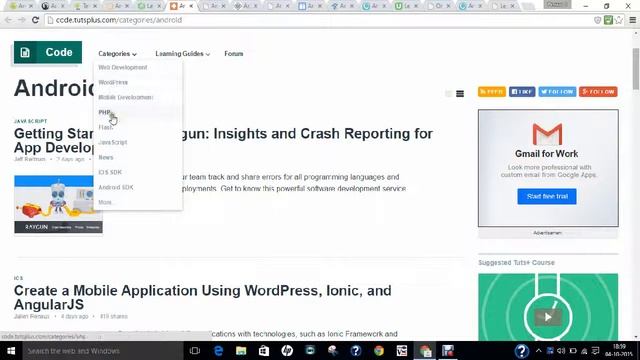Screen dimensions: 640x360
Task: Click the Twitter Follow button
Action: coord(557,92)
